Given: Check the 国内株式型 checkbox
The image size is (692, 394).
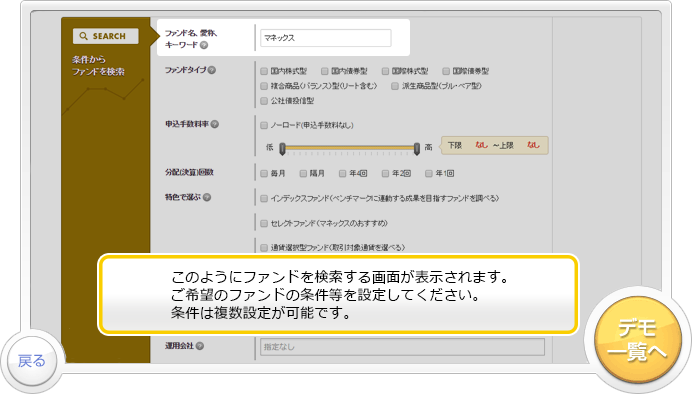Looking at the screenshot, I should tap(264, 71).
